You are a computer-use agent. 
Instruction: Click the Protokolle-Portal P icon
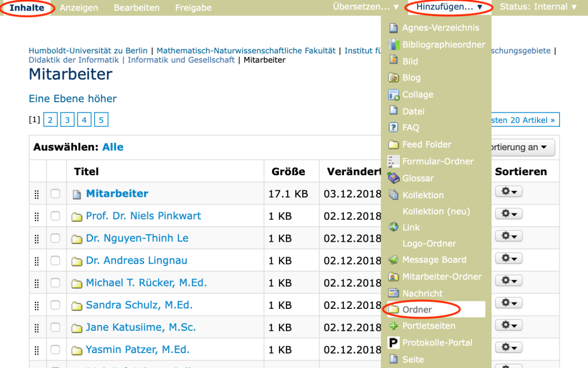(x=393, y=343)
